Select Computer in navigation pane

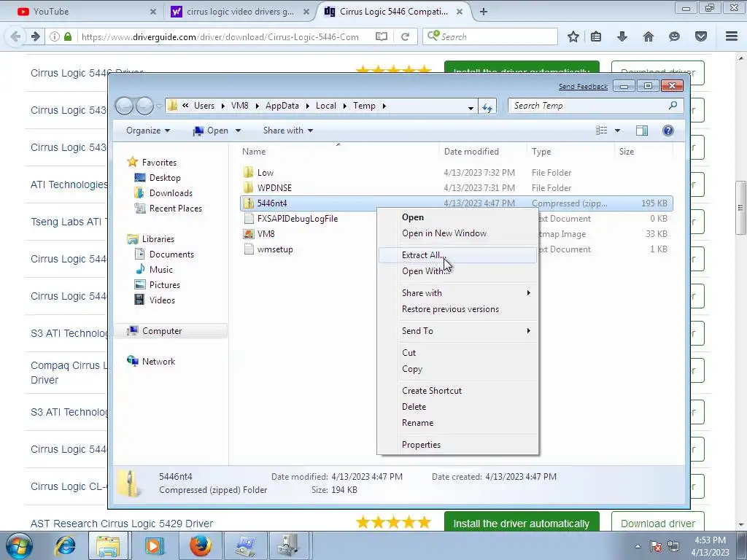coord(161,331)
